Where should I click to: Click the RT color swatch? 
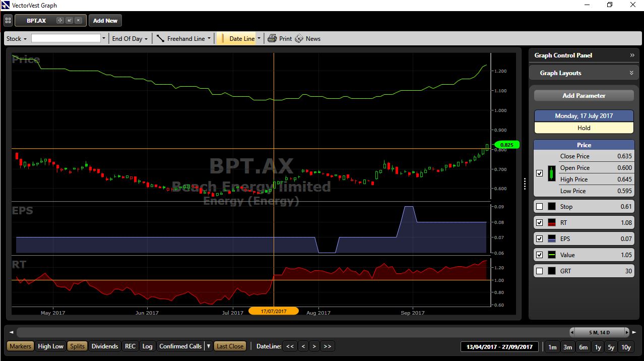coord(552,222)
